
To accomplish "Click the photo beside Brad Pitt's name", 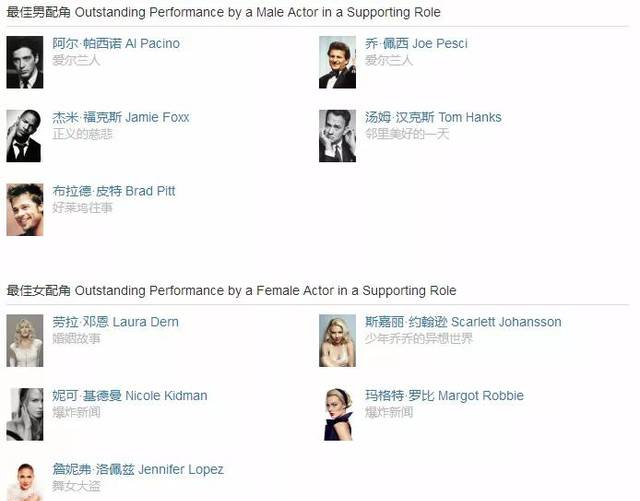I will pos(24,209).
